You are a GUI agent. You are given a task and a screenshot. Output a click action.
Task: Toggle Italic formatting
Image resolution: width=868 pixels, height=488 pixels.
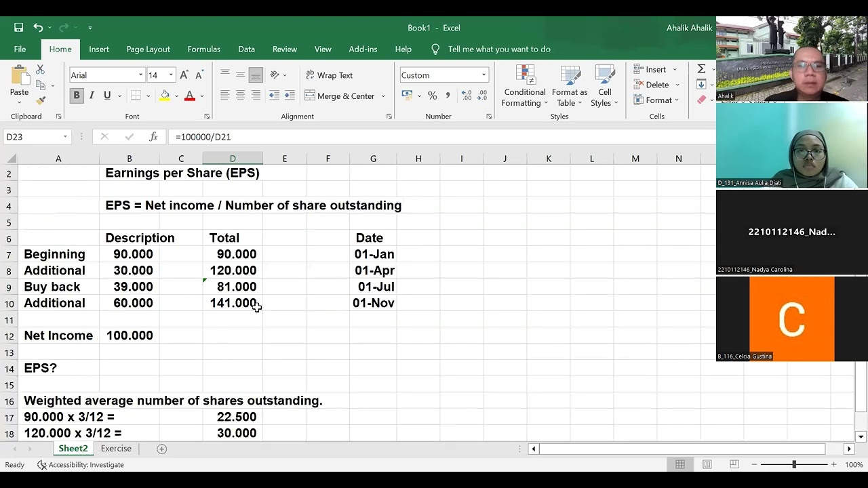92,96
